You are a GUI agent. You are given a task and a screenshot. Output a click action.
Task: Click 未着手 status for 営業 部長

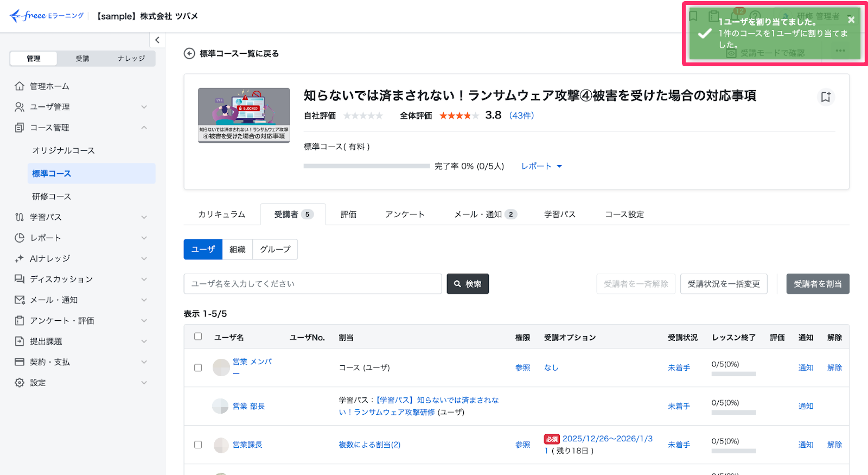coord(679,406)
